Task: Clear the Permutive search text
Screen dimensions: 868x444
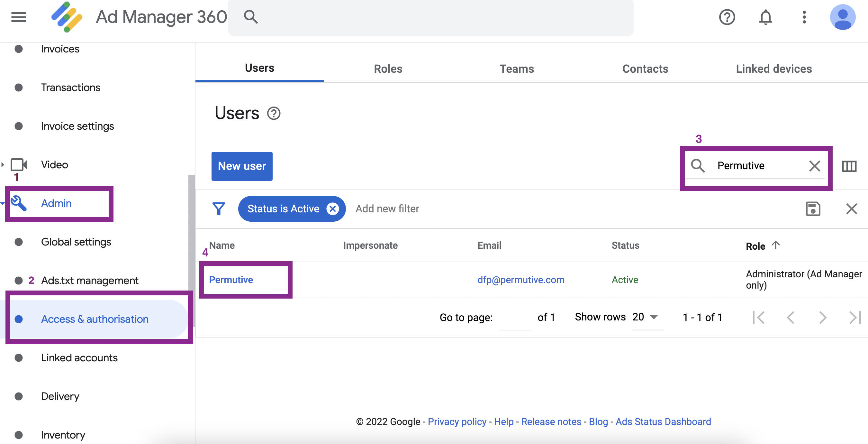Action: (x=814, y=166)
